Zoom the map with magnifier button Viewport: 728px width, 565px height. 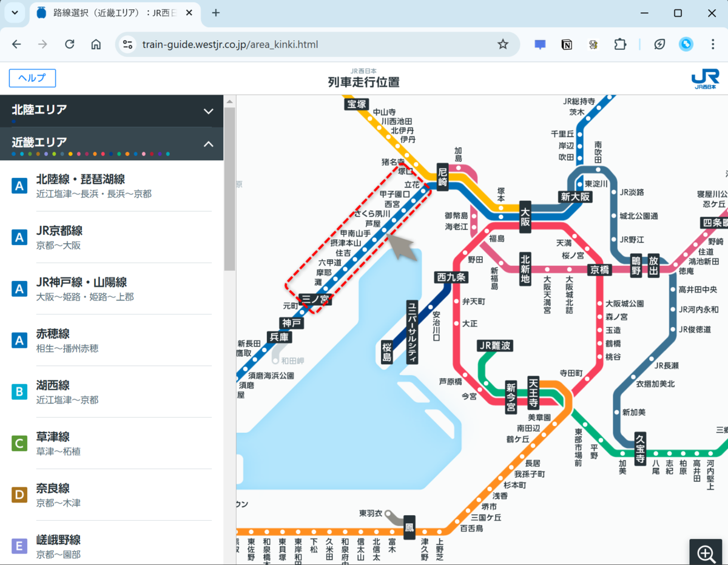tap(706, 552)
